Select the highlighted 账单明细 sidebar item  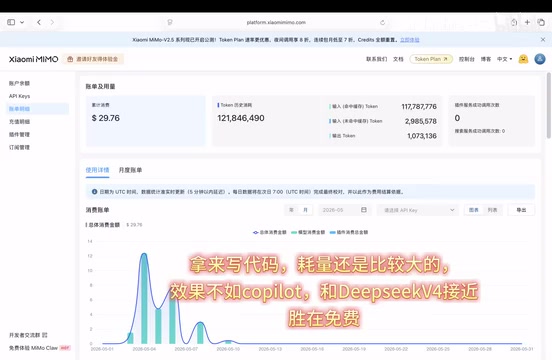(x=38, y=109)
